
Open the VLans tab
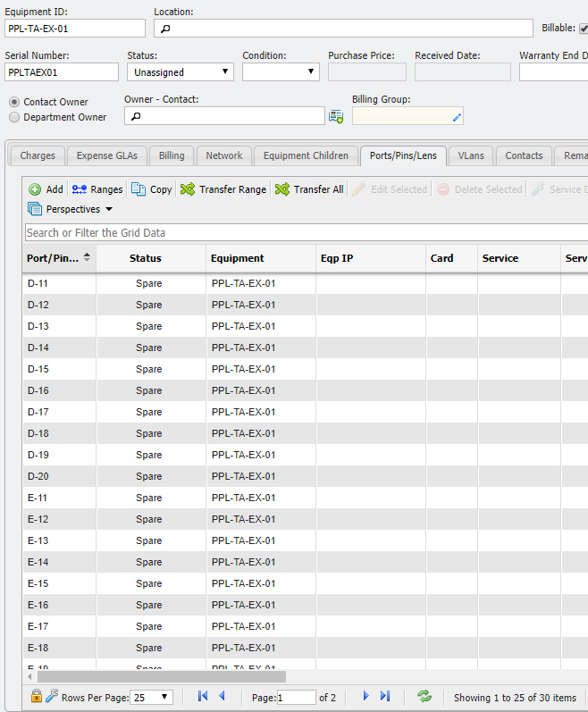coord(471,155)
